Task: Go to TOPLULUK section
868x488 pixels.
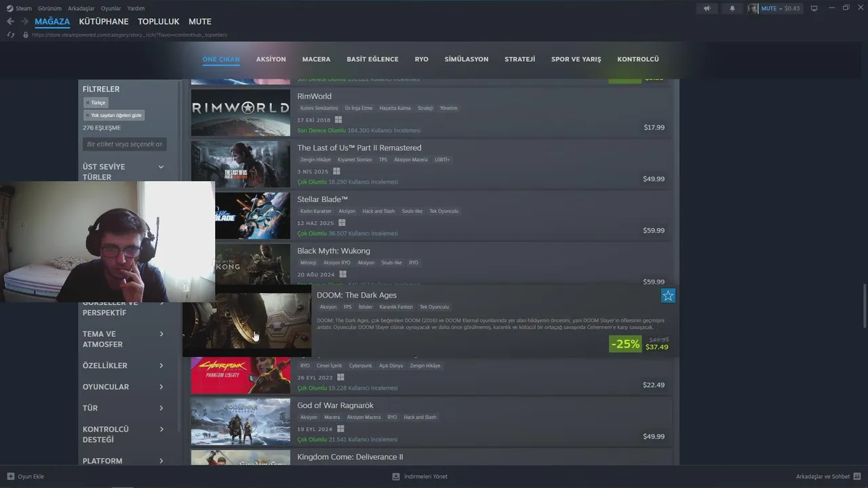Action: (159, 22)
